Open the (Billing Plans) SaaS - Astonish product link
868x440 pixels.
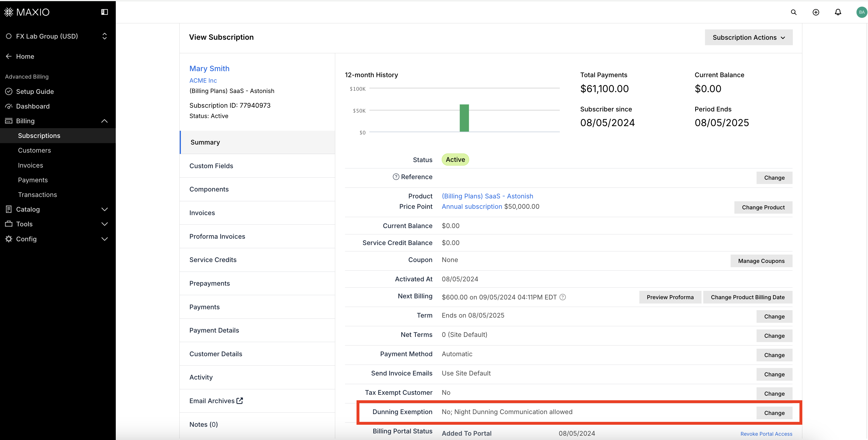(x=487, y=196)
